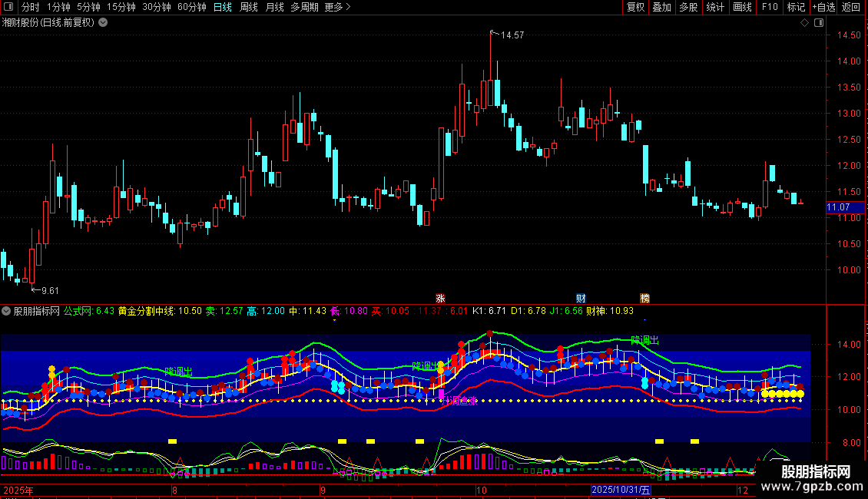Click the 返回 back button
Image resolution: width=868 pixels, height=499 pixels.
[x=851, y=7]
